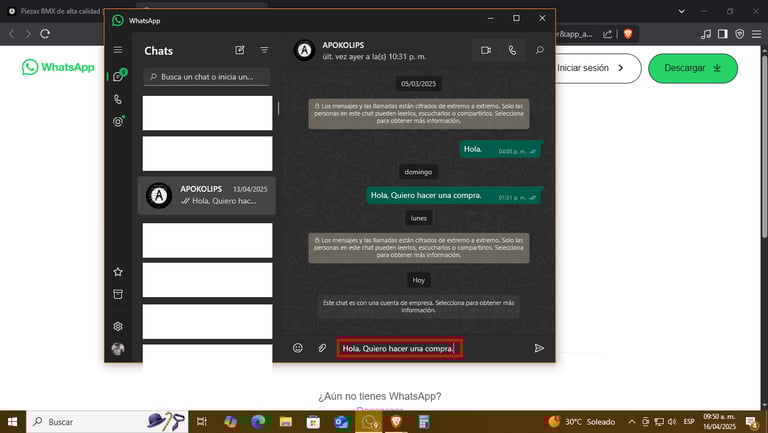The image size is (768, 433).
Task: Open the volume control in system tray
Action: pos(672,422)
